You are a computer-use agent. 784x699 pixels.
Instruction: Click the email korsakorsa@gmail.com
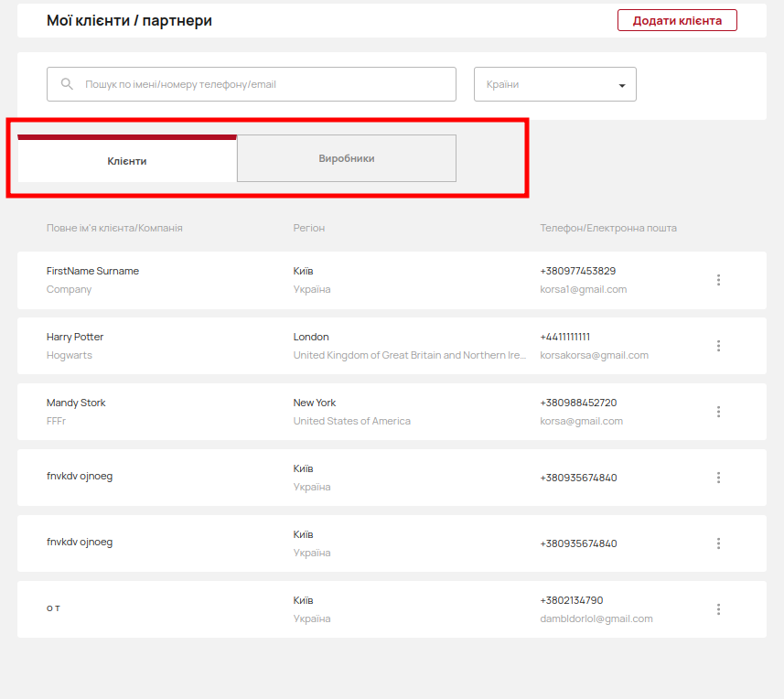click(594, 356)
